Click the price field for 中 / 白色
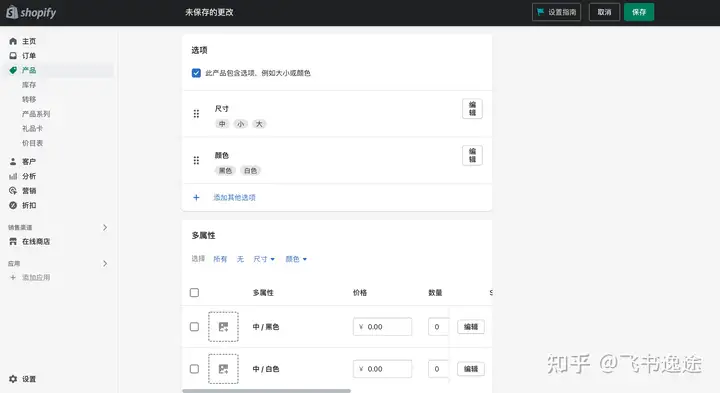Image resolution: width=720 pixels, height=393 pixels. tap(382, 369)
